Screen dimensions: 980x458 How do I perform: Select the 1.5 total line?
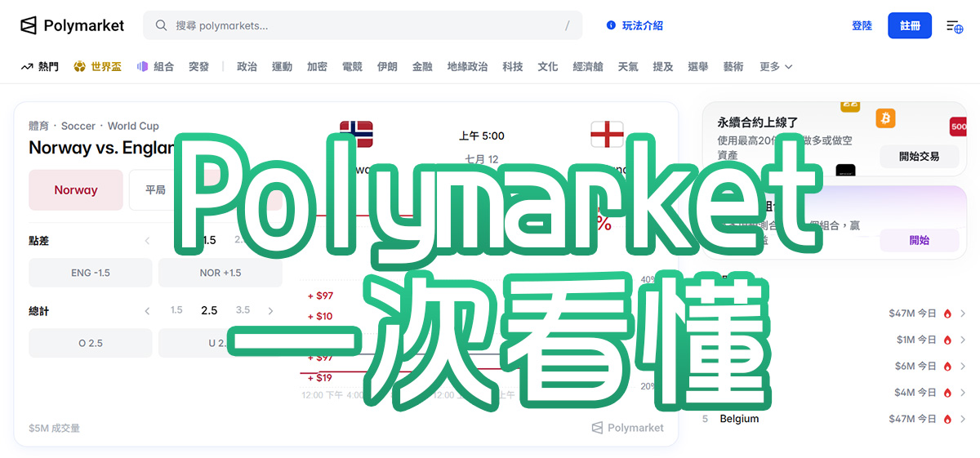pos(176,310)
